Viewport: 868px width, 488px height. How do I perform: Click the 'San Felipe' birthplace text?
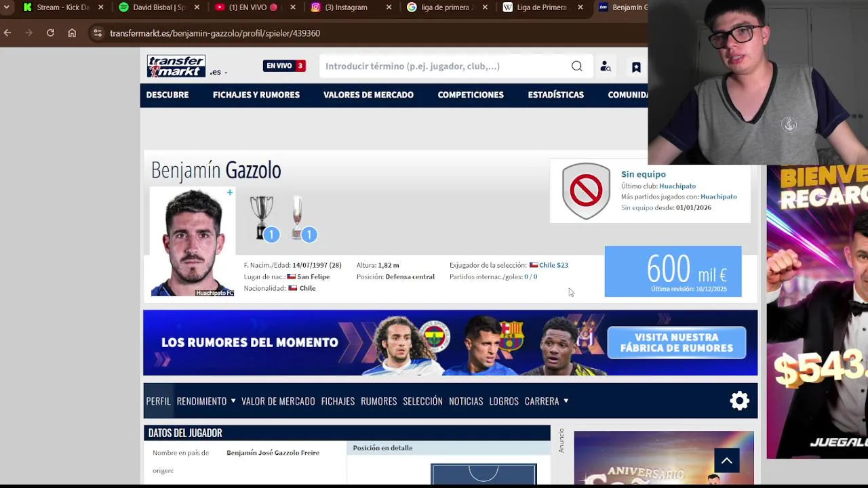point(313,277)
